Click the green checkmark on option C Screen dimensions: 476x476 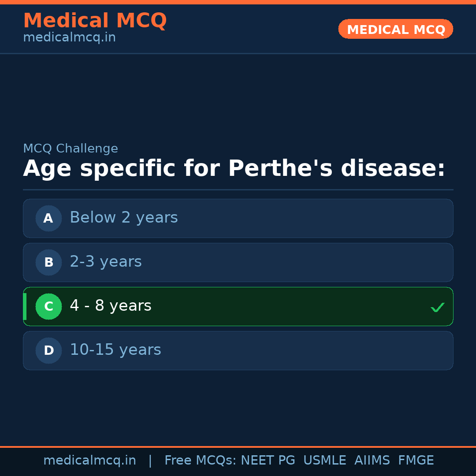pyautogui.click(x=437, y=307)
